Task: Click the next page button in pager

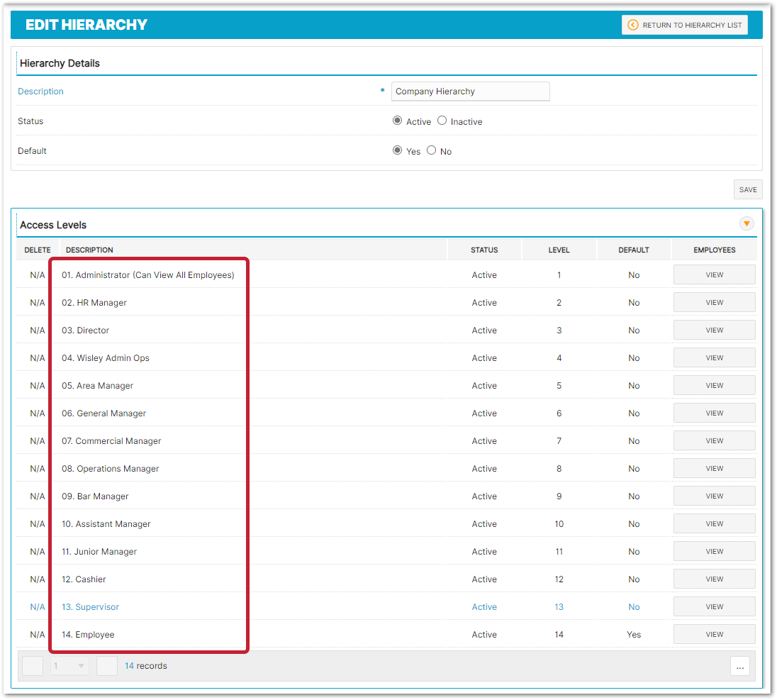Action: pyautogui.click(x=107, y=666)
